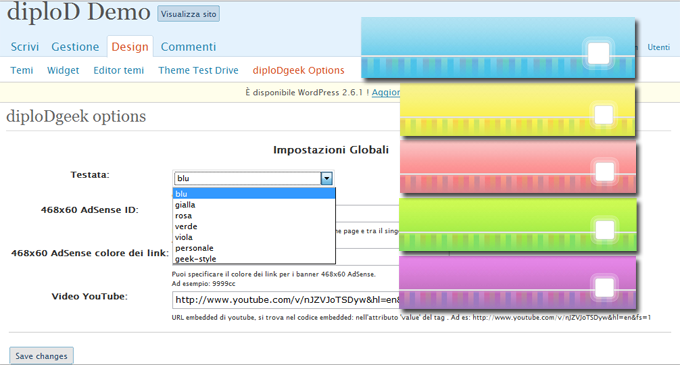Focus the Video YouTube URL field

286,300
